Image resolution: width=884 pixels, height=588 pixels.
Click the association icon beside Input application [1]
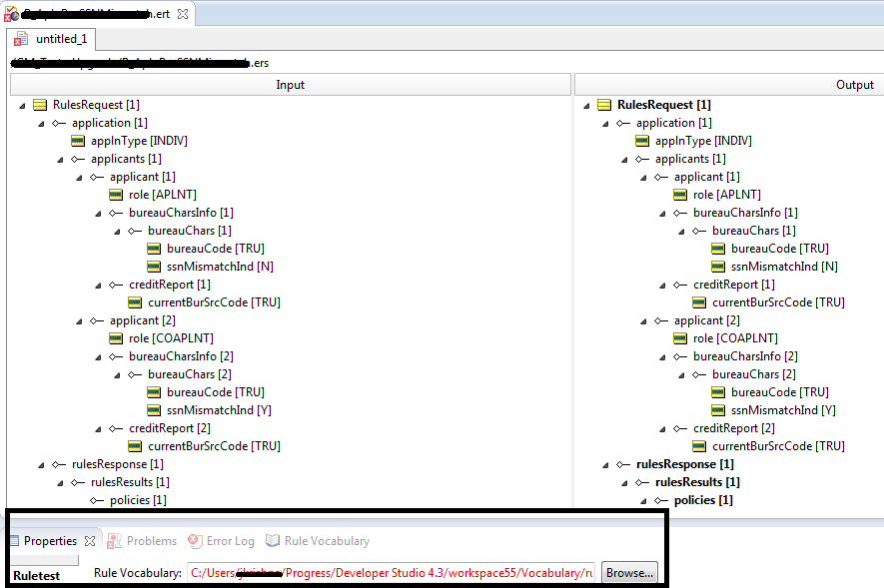click(x=59, y=123)
